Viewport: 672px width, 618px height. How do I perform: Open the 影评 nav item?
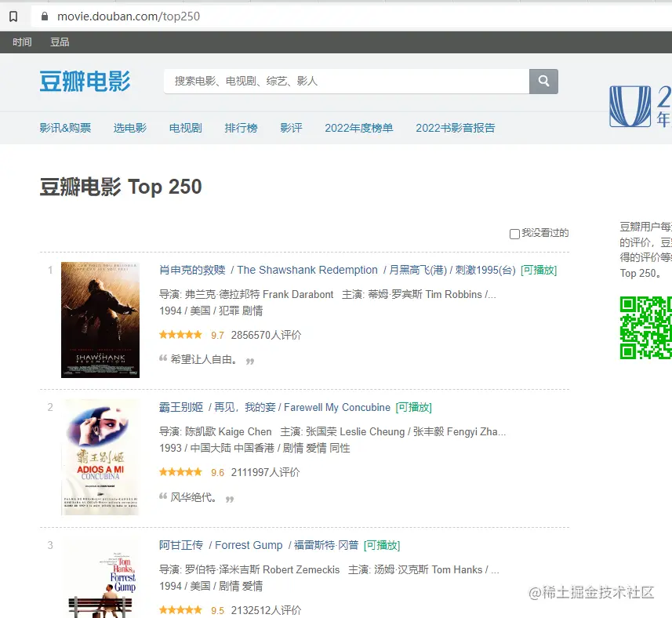coord(292,128)
